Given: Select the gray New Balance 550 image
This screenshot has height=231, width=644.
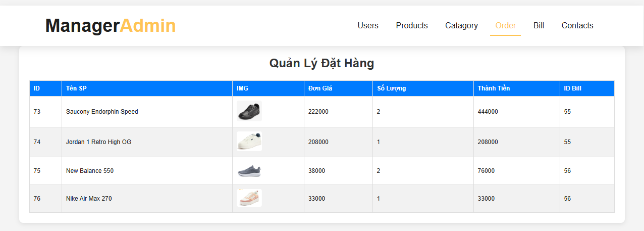Looking at the screenshot, I should click(x=249, y=171).
